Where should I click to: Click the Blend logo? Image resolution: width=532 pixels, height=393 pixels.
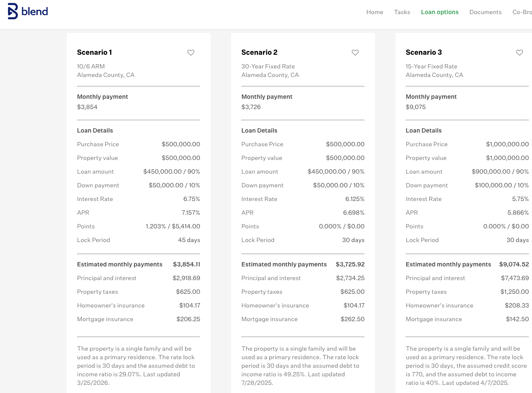(x=28, y=12)
